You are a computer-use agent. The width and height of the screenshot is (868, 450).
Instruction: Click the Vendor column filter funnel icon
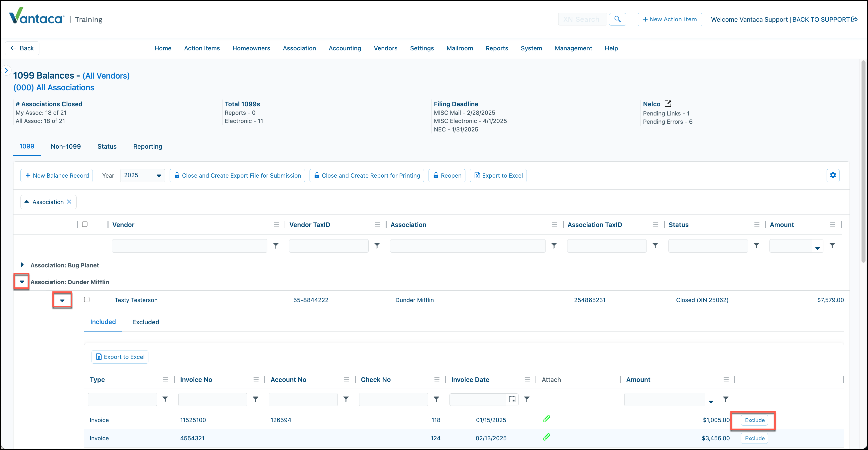pos(276,246)
